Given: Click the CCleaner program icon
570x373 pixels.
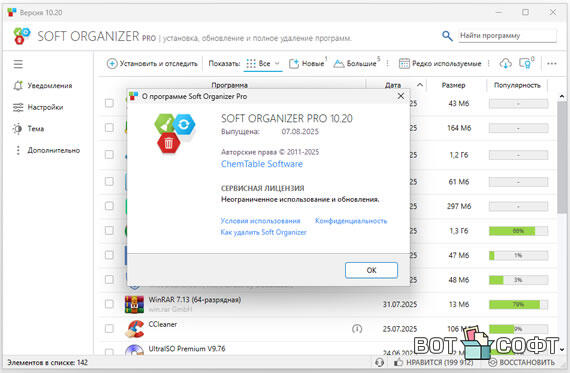Looking at the screenshot, I should click(x=134, y=329).
